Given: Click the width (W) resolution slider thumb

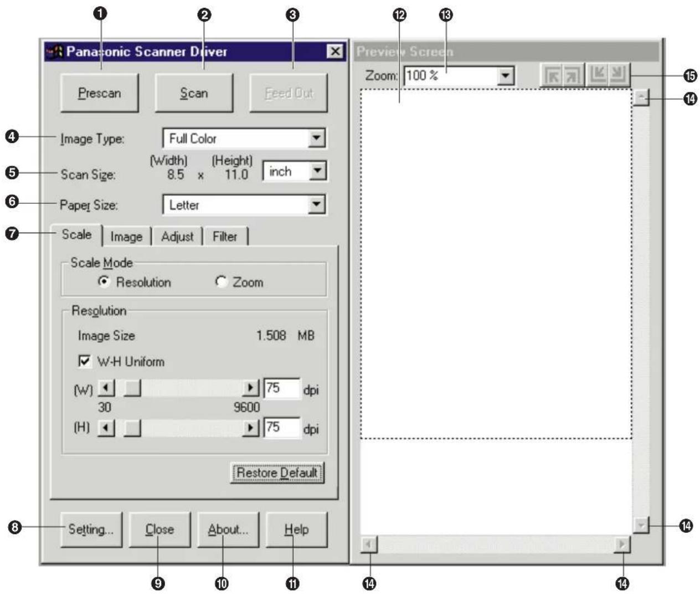Looking at the screenshot, I should (132, 388).
